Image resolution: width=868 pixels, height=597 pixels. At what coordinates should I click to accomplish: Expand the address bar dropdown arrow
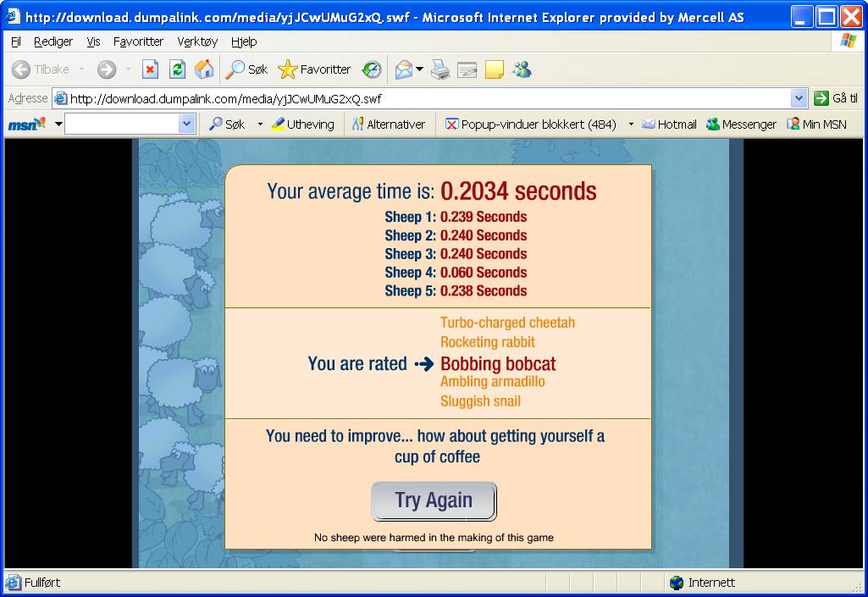tap(799, 98)
